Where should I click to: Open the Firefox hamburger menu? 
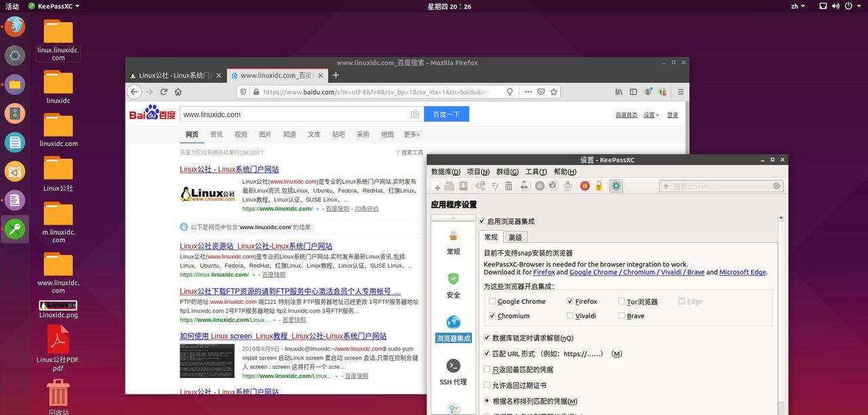pyautogui.click(x=680, y=92)
